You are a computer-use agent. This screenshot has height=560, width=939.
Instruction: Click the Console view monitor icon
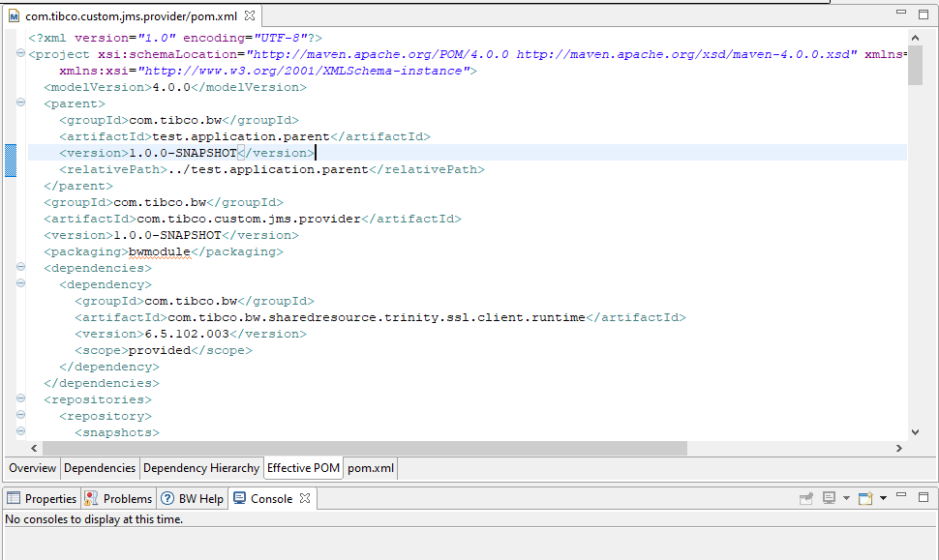click(x=239, y=498)
